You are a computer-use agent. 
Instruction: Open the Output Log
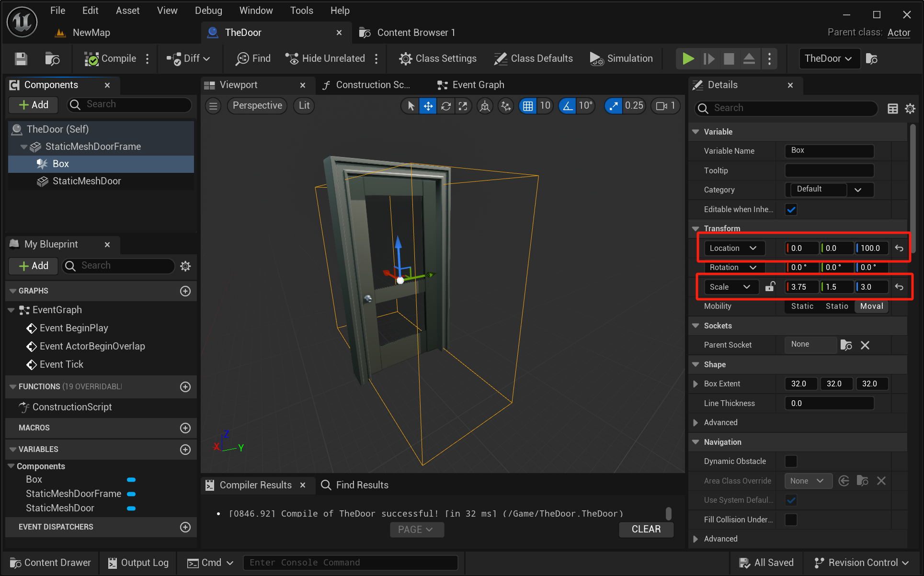[x=138, y=563]
